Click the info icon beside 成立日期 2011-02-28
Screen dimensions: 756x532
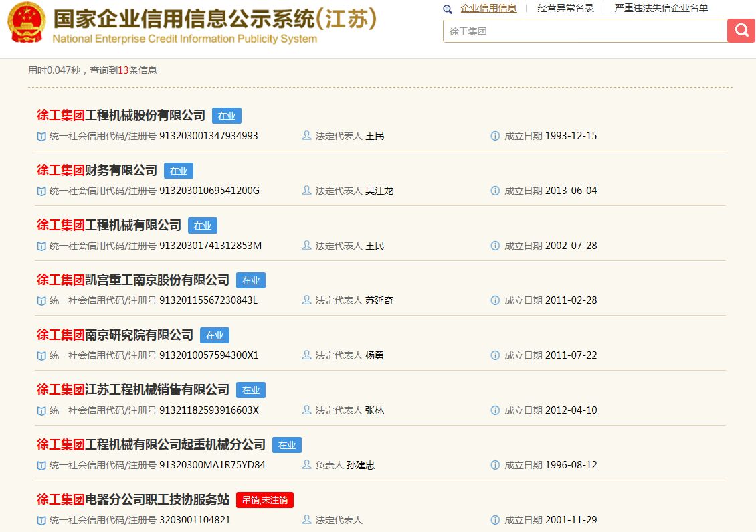click(x=495, y=301)
